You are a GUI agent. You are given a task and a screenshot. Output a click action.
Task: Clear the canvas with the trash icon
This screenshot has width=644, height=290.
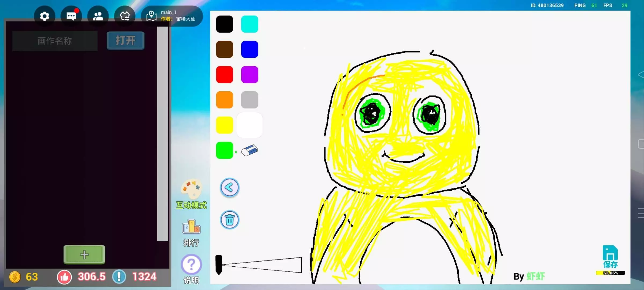229,220
